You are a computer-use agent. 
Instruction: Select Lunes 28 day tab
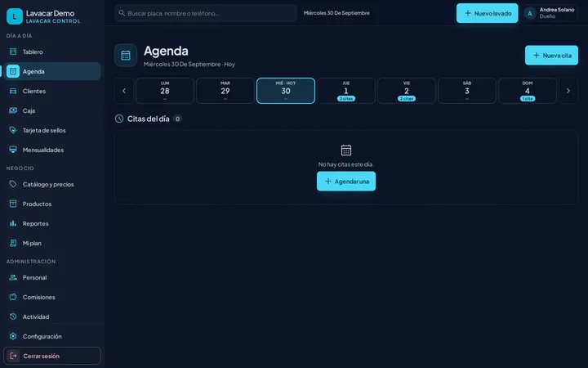(165, 91)
